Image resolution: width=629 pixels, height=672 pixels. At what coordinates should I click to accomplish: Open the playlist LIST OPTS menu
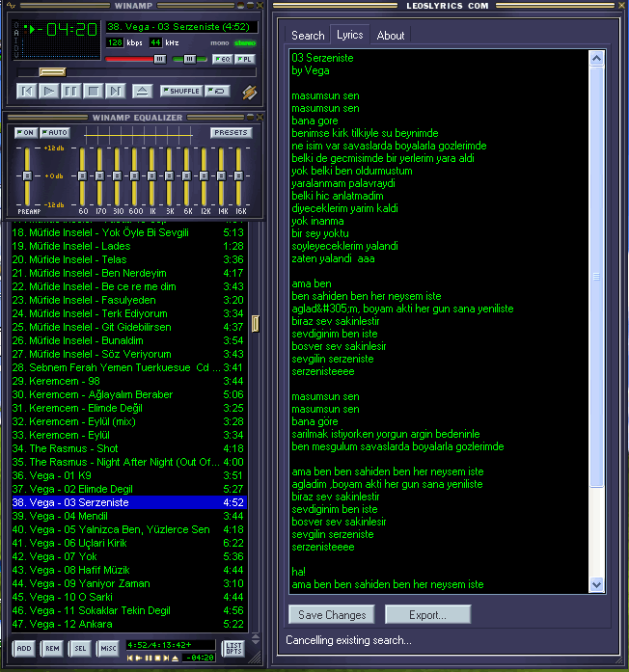click(233, 649)
